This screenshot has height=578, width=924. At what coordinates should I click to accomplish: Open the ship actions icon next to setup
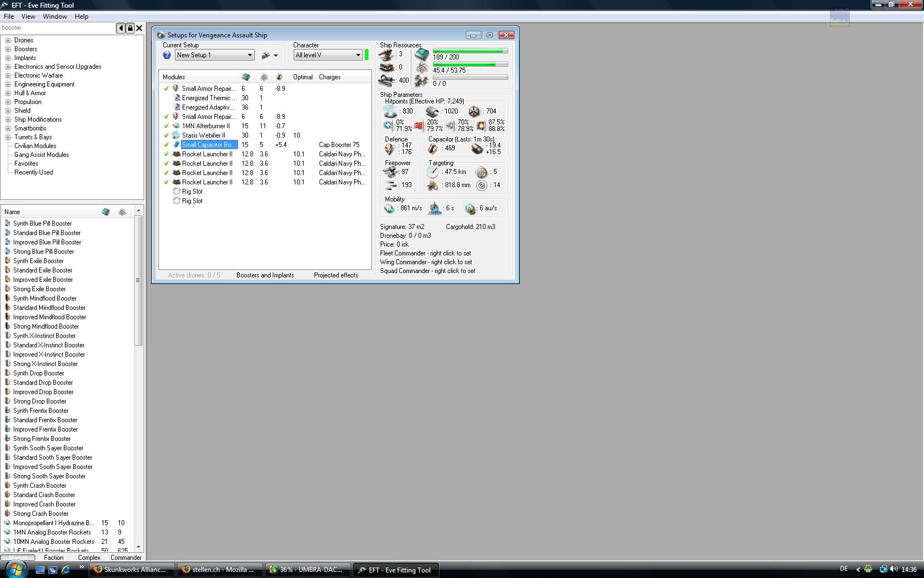tap(269, 55)
